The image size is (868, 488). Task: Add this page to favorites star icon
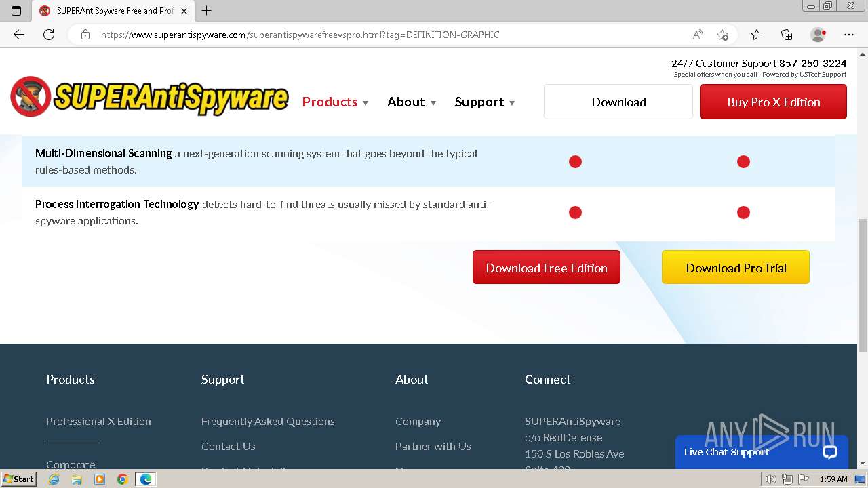coord(722,35)
